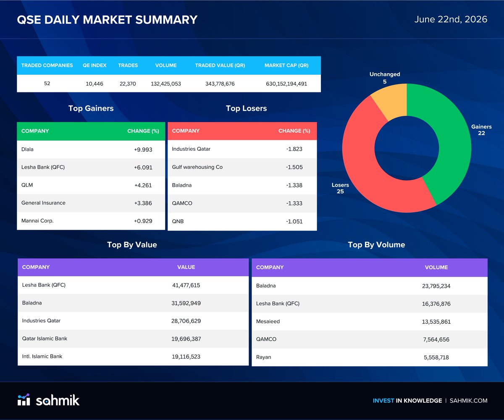The image size is (504, 420).
Task: Click the General Insurance row
Action: 91,203
